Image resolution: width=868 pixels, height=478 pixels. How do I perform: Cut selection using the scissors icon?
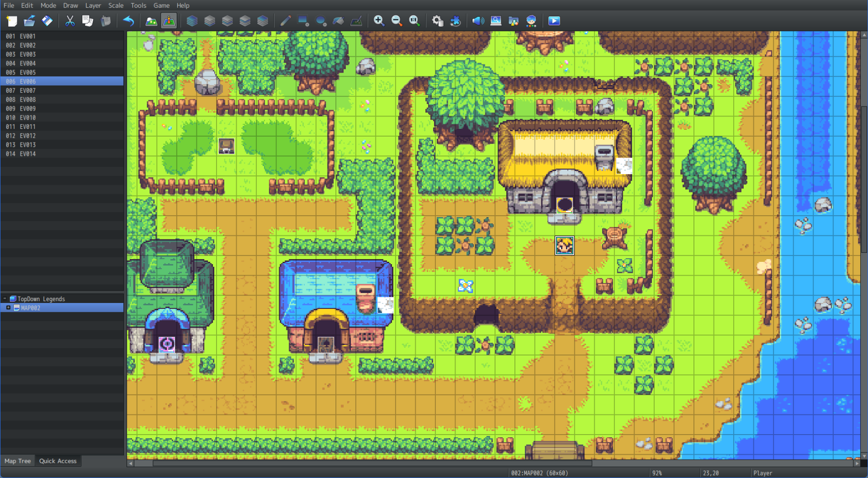click(70, 21)
